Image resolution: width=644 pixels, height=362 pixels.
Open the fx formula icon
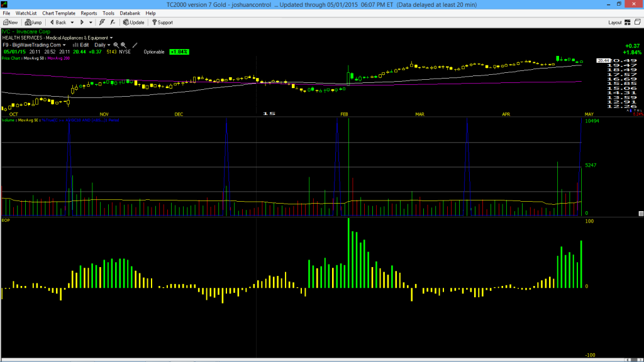[x=113, y=23]
